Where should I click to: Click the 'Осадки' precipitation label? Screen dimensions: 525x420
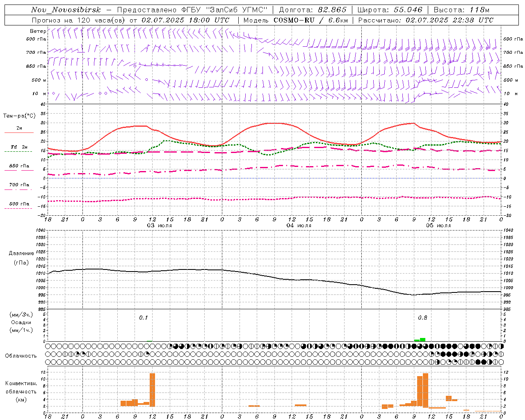pyautogui.click(x=21, y=322)
